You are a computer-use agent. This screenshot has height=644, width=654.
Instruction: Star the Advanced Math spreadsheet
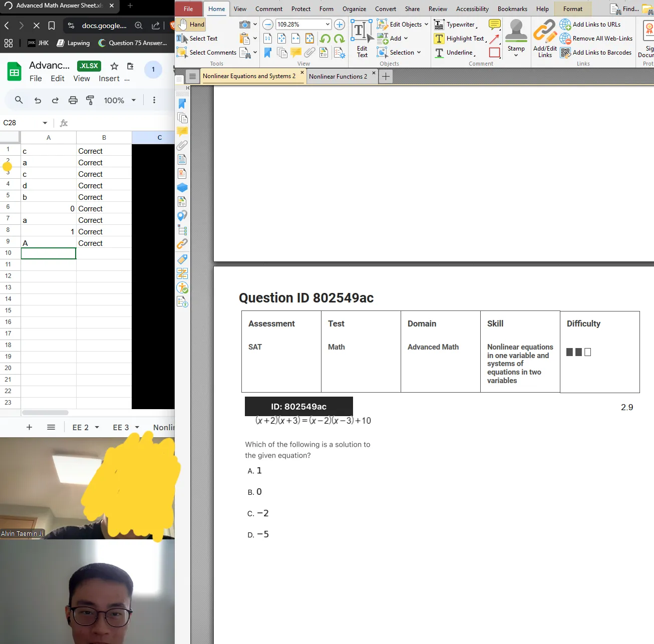[x=114, y=66]
